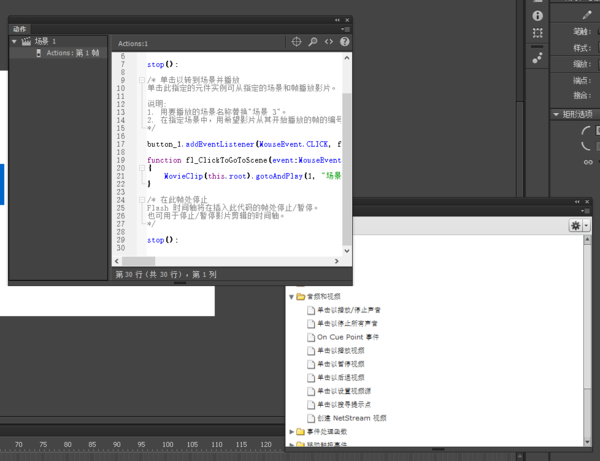
Task: Click the right arrow of the code horizontal scrollbar
Action: [337, 261]
